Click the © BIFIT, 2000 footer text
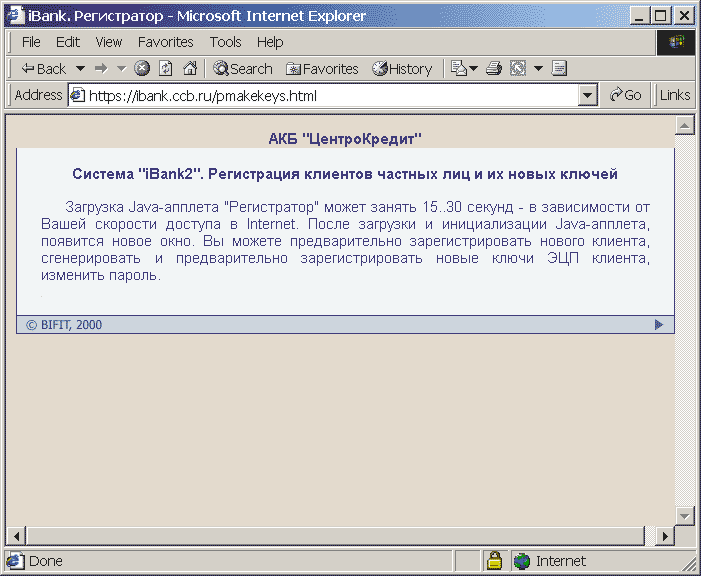This screenshot has width=701, height=576. tap(64, 325)
